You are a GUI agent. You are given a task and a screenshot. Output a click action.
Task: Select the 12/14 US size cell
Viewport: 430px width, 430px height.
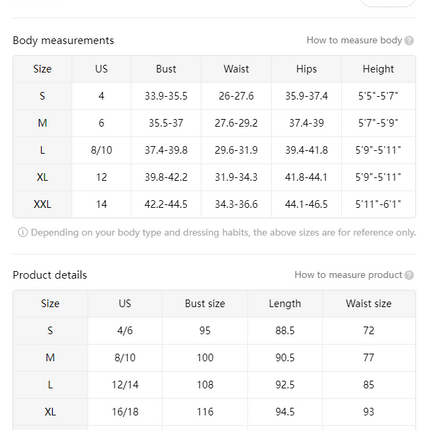click(x=125, y=385)
